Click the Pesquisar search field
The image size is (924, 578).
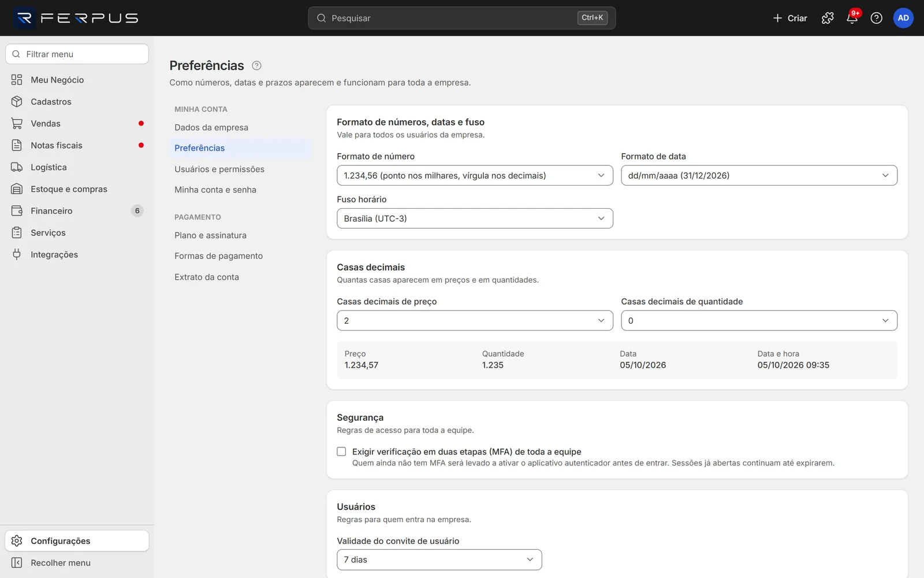coord(461,18)
